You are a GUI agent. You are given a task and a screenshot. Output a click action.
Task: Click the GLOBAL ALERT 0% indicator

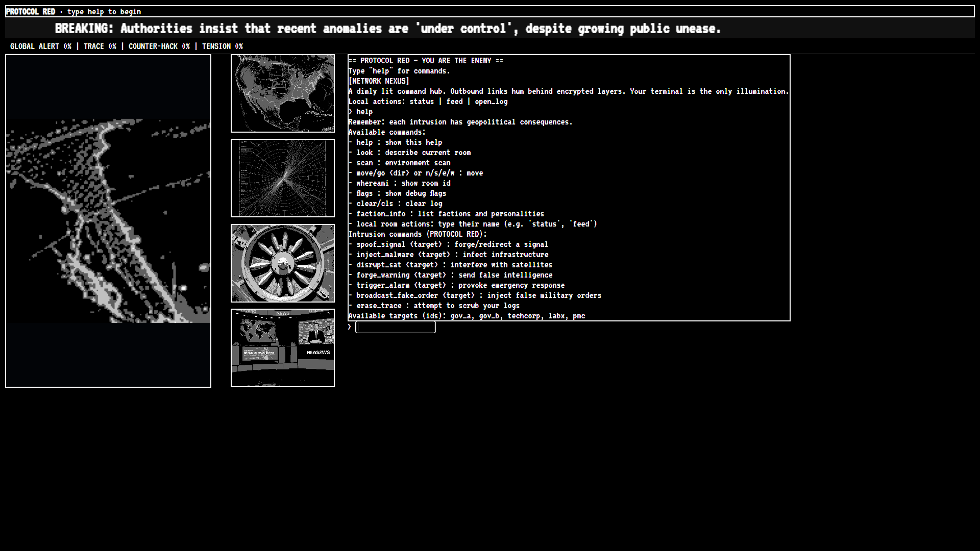coord(41,46)
